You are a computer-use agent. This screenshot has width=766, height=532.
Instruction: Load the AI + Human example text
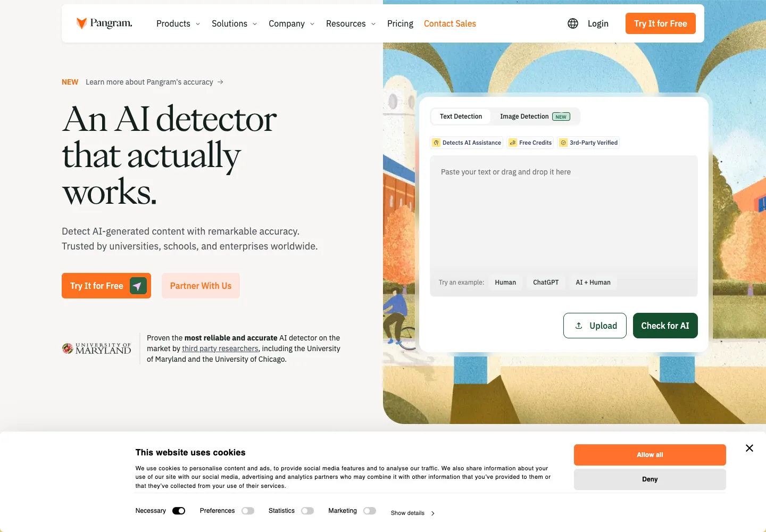pyautogui.click(x=593, y=282)
